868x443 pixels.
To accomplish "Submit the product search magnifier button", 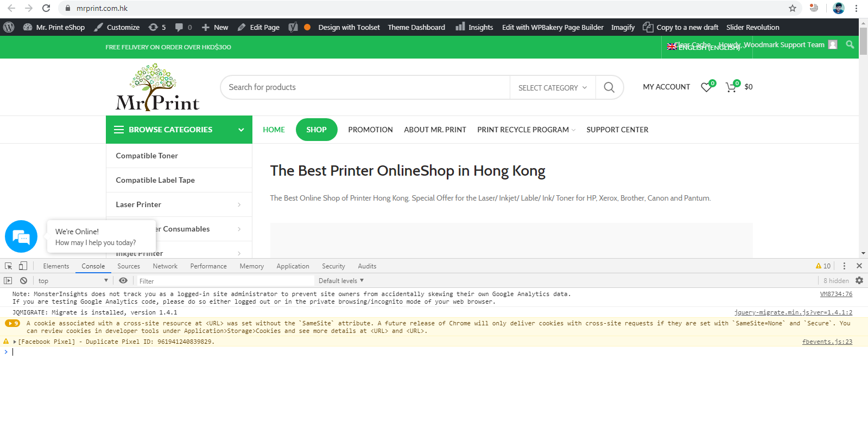I will [609, 87].
